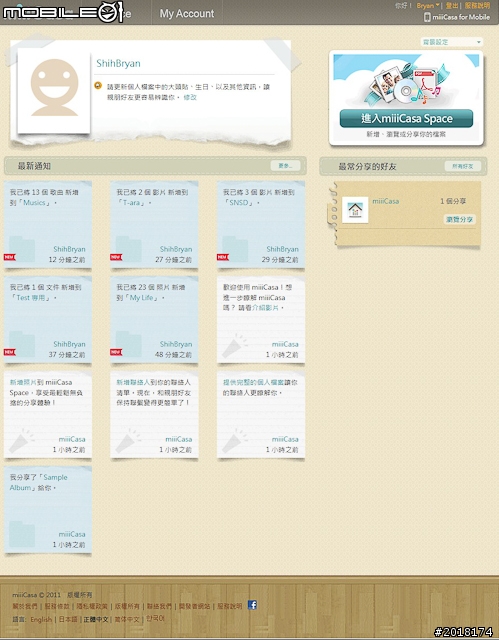This screenshot has width=499, height=640.
Task: Click the 隱私權政策 footer link
Action: tap(92, 607)
